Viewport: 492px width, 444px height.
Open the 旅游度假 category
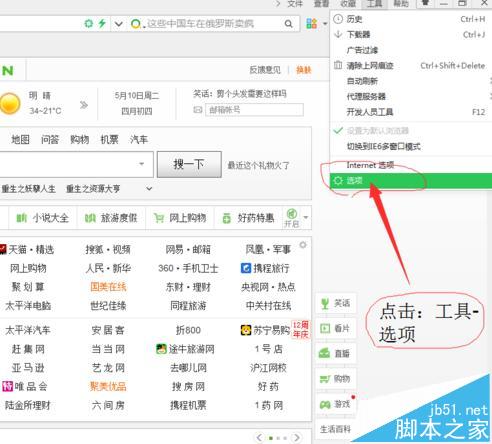[x=111, y=218]
